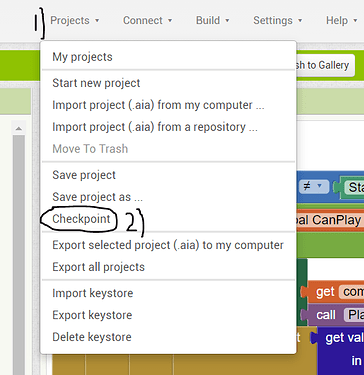Expand the Build dropdown arrow

coord(227,21)
